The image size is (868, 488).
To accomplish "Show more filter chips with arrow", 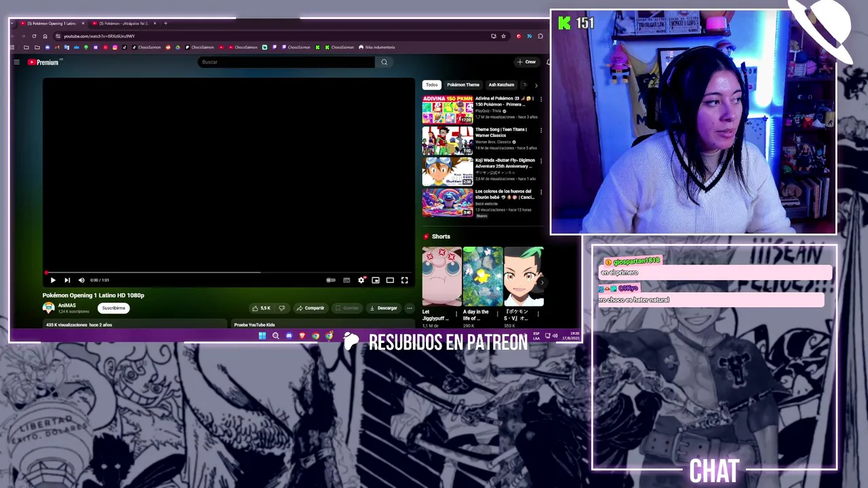I will click(x=536, y=85).
